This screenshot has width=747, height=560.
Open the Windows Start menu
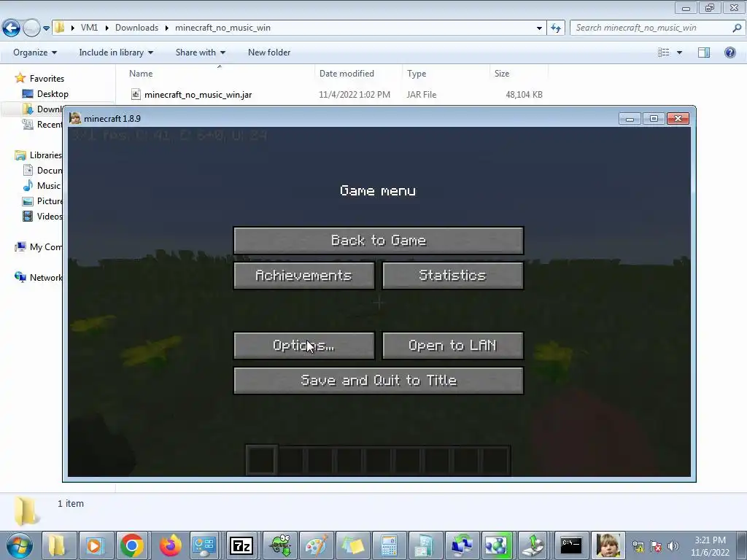18,545
